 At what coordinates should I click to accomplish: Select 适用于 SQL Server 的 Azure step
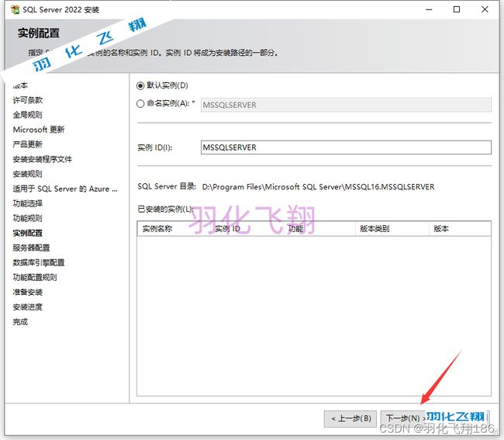click(x=65, y=189)
